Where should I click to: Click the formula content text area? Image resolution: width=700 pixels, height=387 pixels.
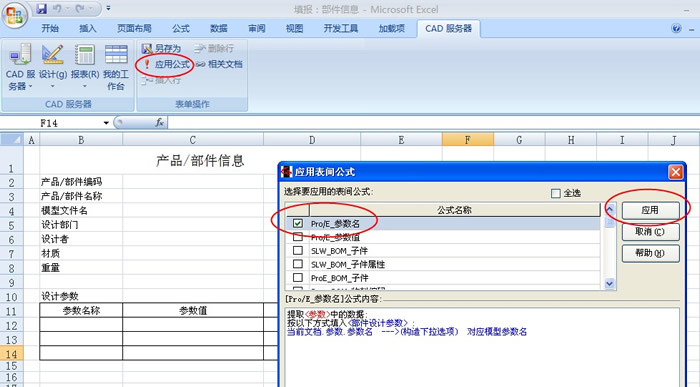coord(482,346)
